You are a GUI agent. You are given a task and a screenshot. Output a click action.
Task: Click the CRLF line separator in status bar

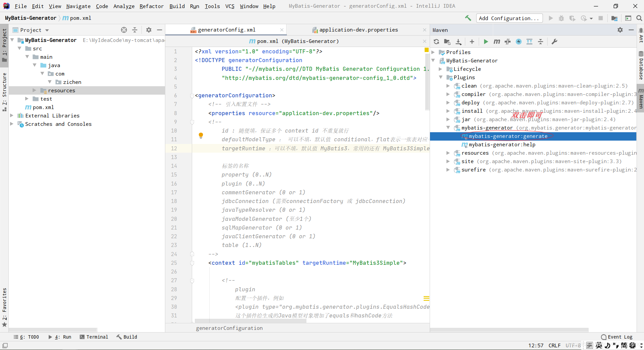click(x=554, y=345)
